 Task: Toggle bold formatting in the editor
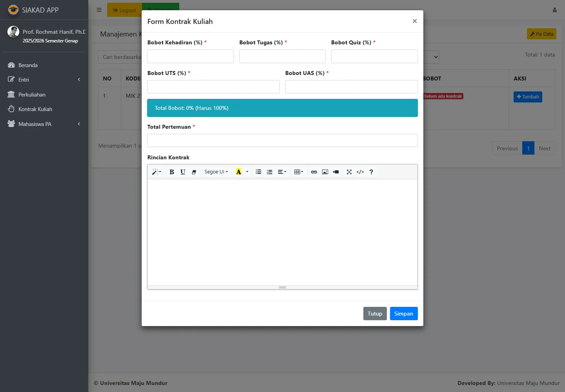[171, 172]
